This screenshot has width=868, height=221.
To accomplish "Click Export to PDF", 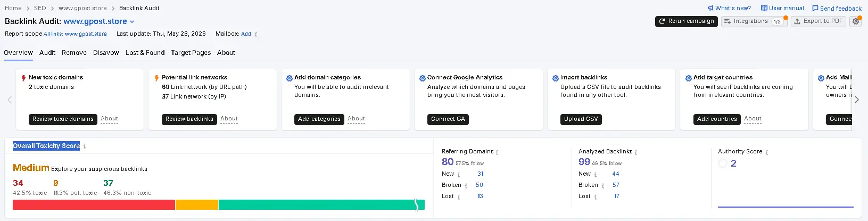I will (818, 21).
